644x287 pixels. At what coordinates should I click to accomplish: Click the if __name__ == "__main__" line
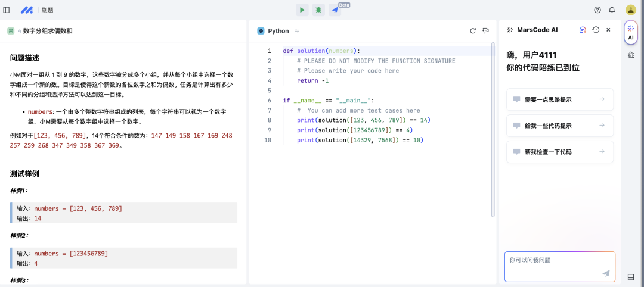[x=329, y=101]
